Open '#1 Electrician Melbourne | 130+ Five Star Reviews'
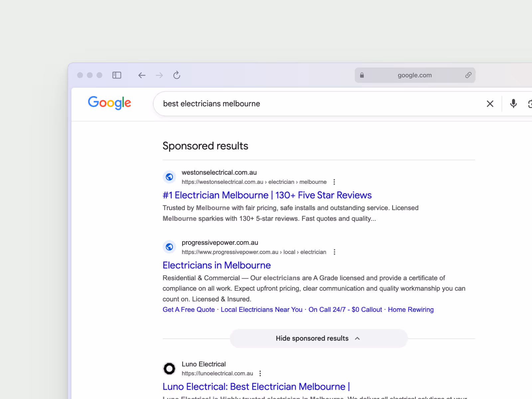The height and width of the screenshot is (399, 532). (267, 195)
